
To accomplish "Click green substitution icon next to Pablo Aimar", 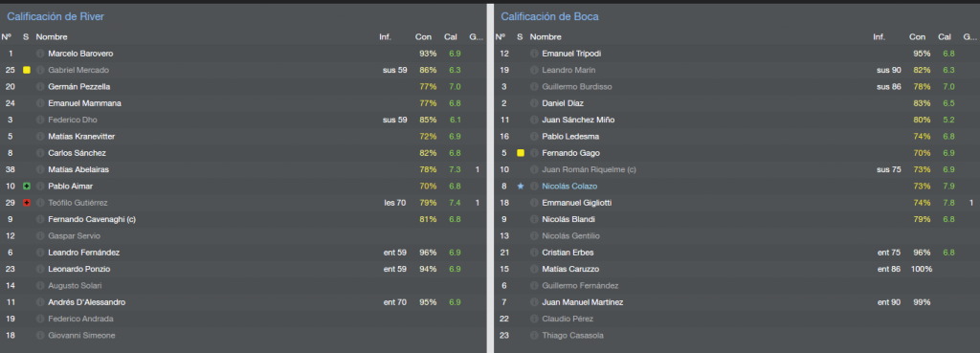I will [x=26, y=187].
